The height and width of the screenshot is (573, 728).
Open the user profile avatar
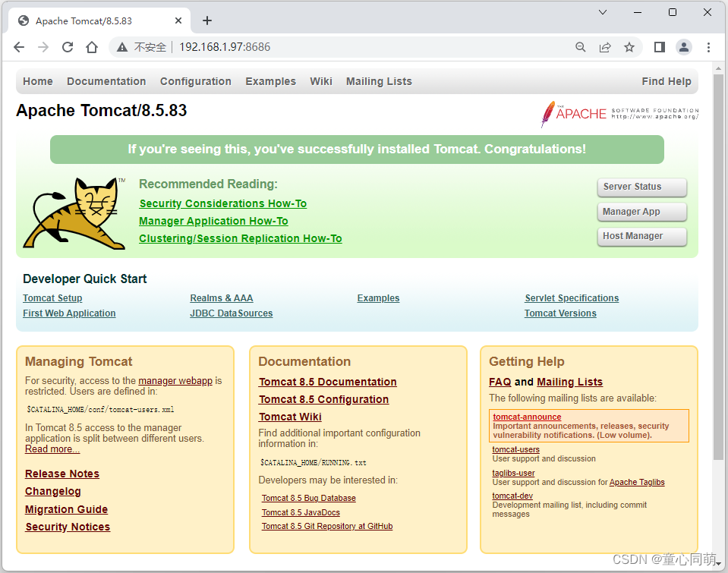[684, 47]
